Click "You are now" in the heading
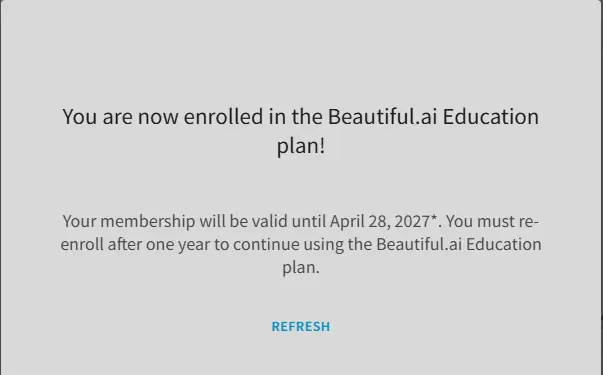Image resolution: width=603 pixels, height=375 pixels. click(120, 116)
